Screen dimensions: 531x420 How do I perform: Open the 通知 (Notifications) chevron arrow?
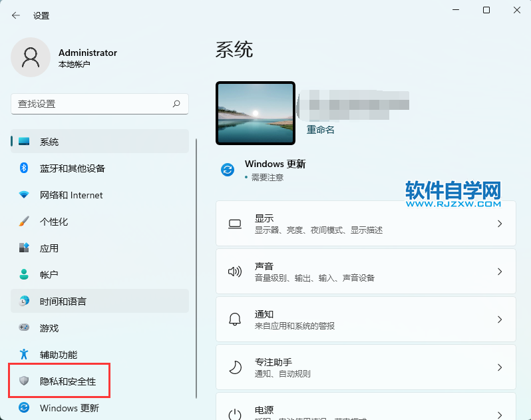[x=500, y=319]
